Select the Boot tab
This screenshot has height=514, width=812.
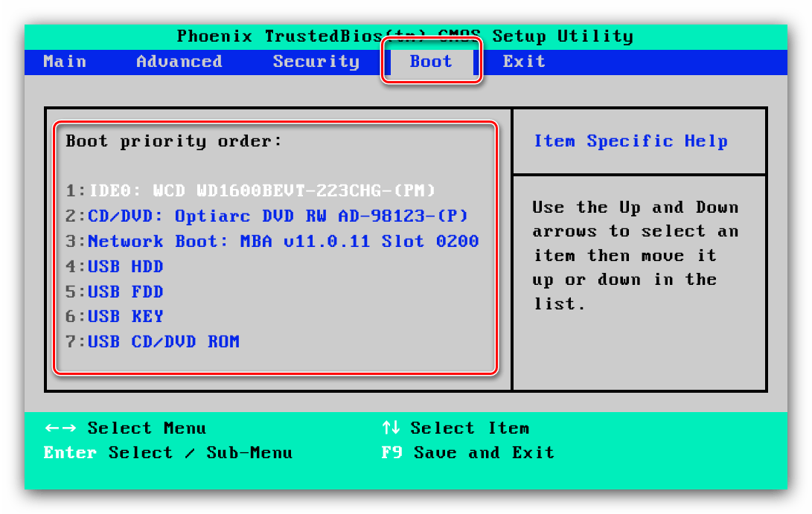[x=431, y=62]
